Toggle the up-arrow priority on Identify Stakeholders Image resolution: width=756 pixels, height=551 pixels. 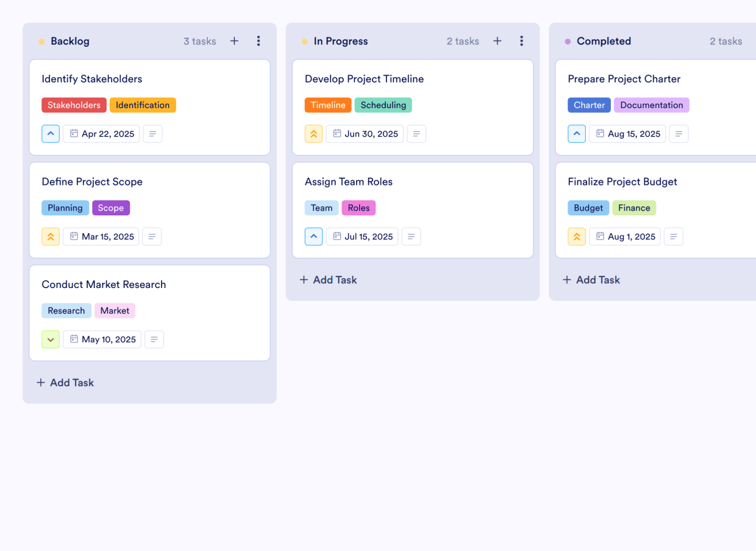pyautogui.click(x=51, y=134)
